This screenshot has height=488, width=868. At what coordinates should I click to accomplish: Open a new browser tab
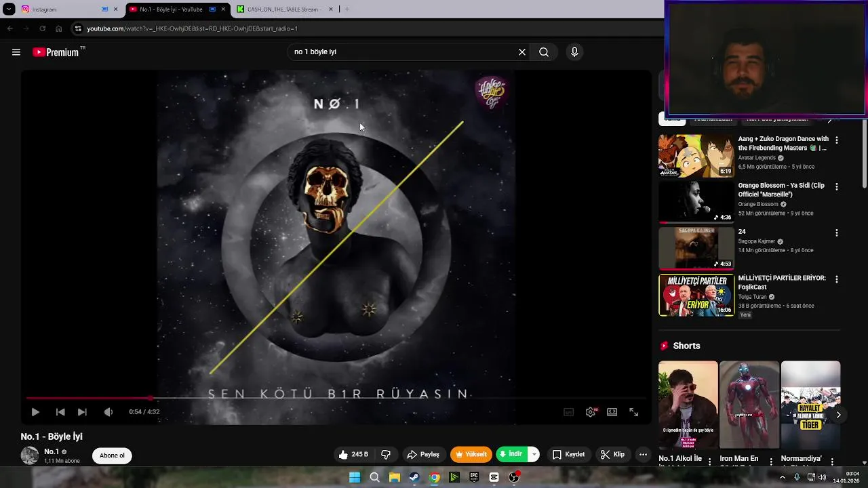[x=347, y=9]
